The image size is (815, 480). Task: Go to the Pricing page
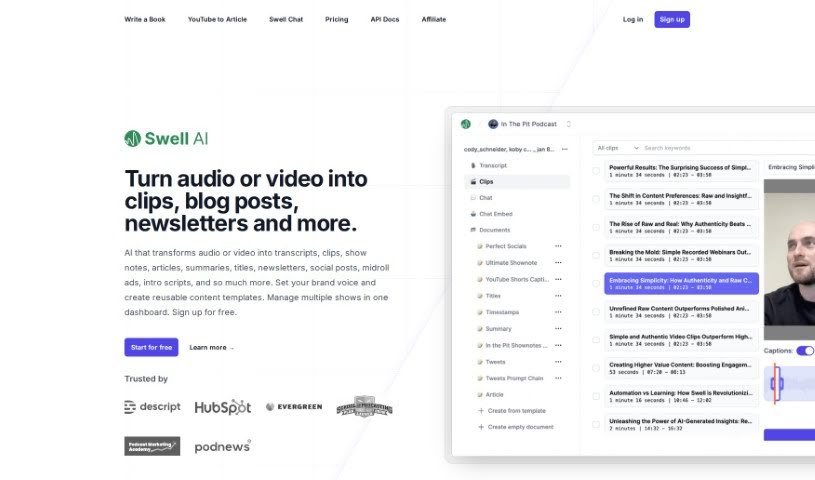[x=337, y=19]
